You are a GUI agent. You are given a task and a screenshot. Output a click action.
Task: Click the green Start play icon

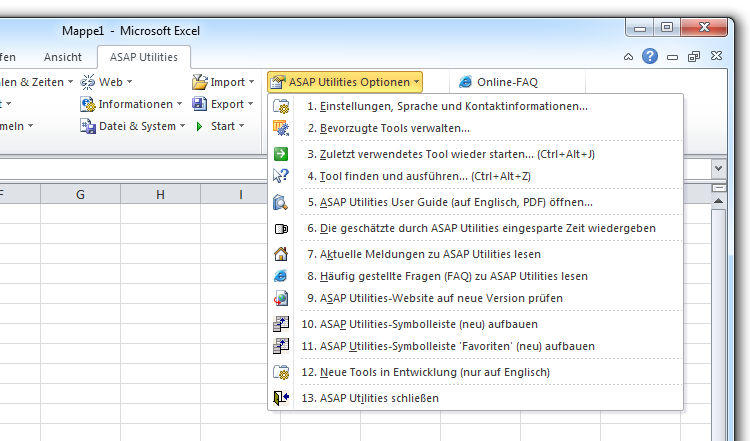tap(199, 126)
